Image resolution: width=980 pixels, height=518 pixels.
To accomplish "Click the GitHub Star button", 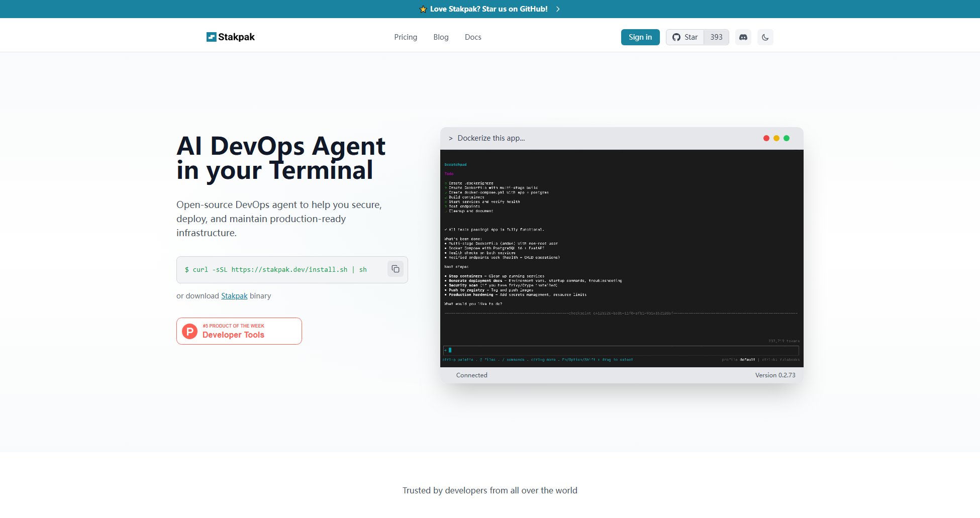I will click(x=685, y=37).
